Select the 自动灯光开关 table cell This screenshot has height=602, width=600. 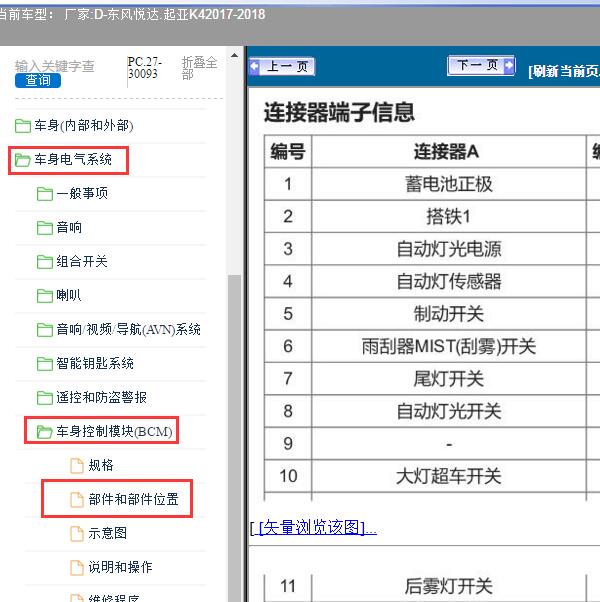click(448, 411)
